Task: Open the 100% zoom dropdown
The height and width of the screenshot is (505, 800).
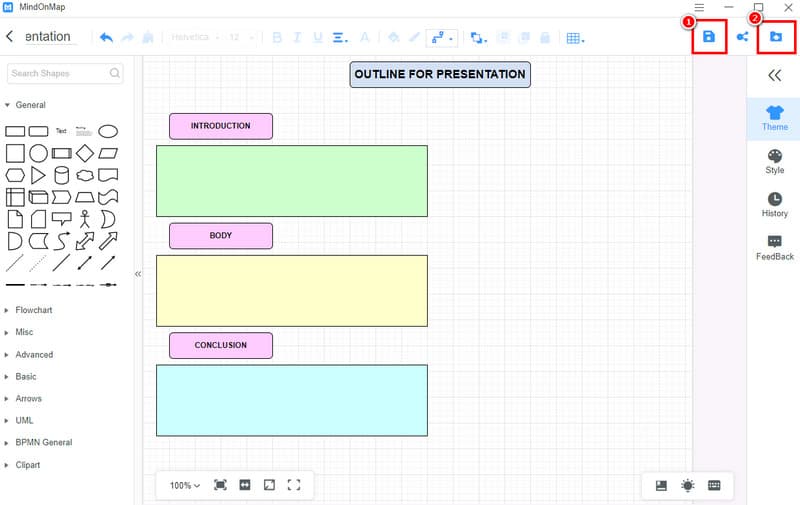Action: click(x=184, y=485)
